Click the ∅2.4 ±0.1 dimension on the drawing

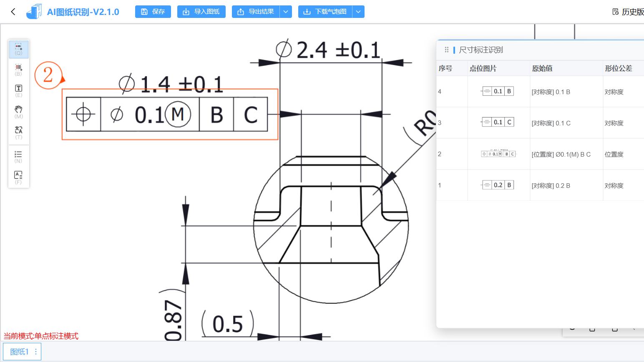point(328,50)
